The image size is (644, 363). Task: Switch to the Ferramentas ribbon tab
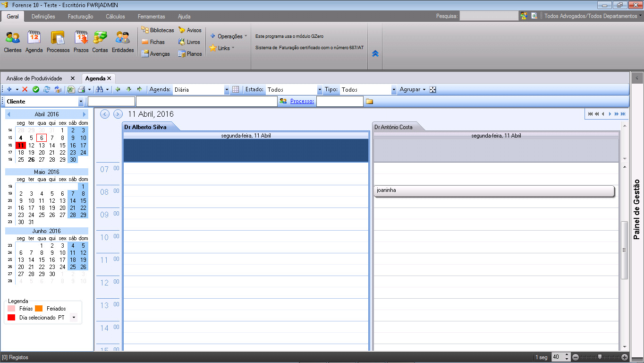[152, 17]
